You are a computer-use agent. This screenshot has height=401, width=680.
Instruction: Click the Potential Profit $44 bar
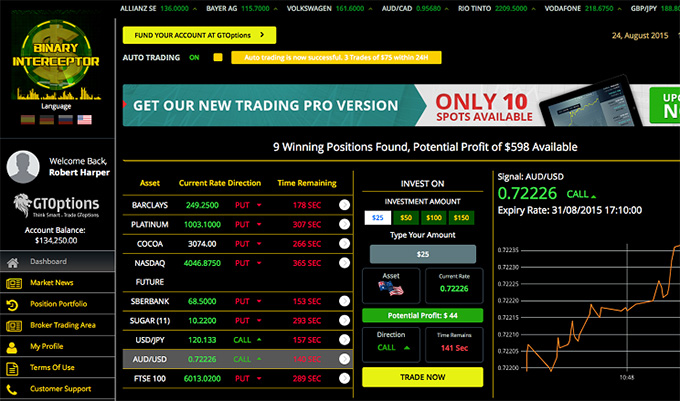[x=422, y=315]
